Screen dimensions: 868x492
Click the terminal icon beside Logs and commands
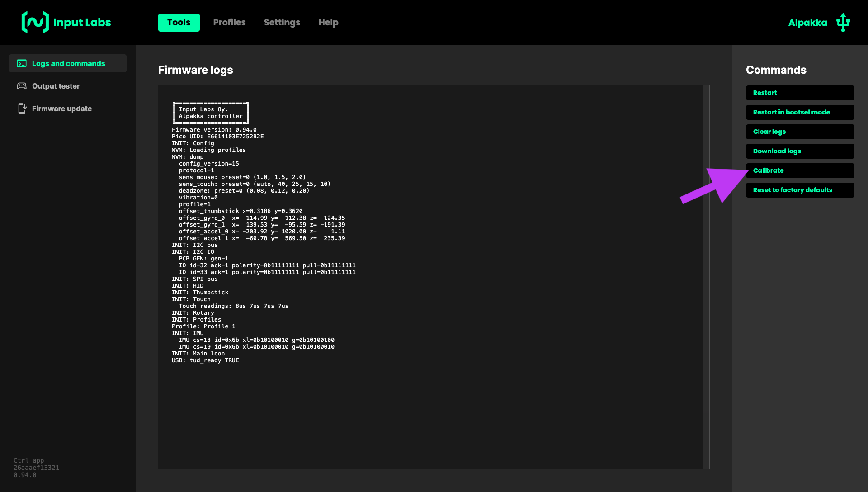[22, 63]
